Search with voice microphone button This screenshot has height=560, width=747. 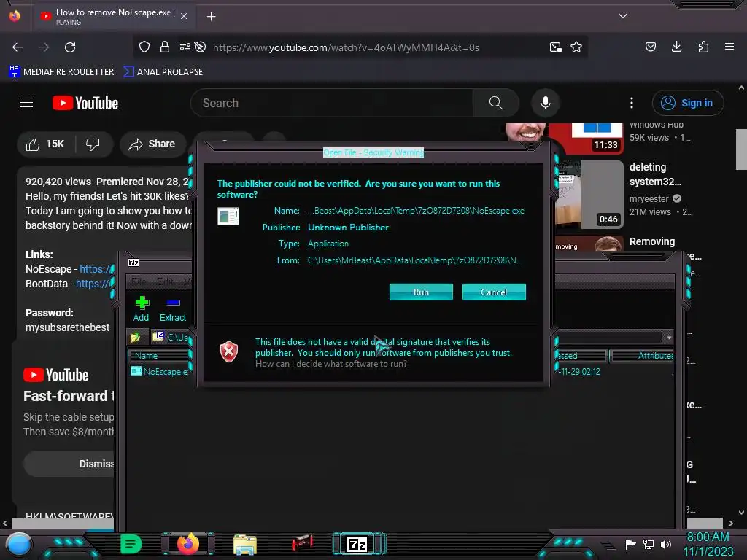click(x=546, y=103)
